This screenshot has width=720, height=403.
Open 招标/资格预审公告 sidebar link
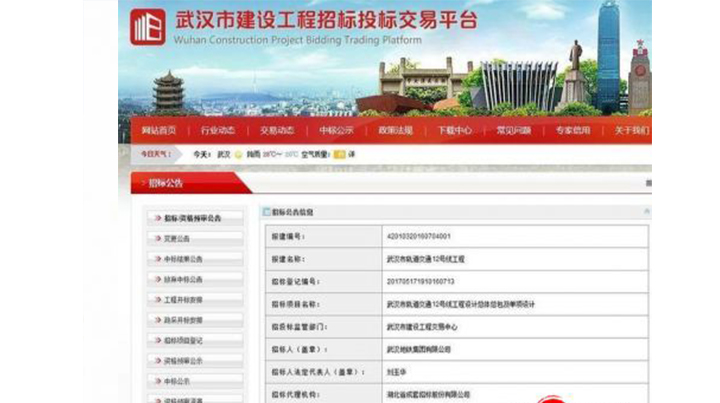195,218
